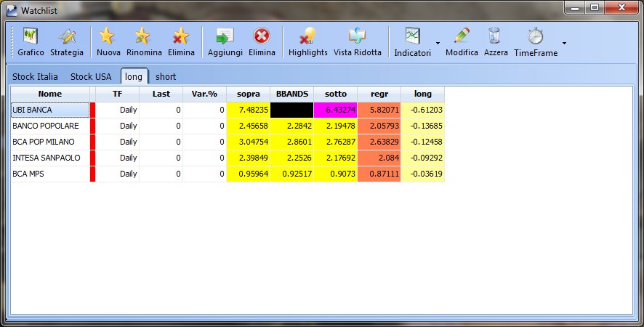Open the Strategia editor icon

pos(67,42)
